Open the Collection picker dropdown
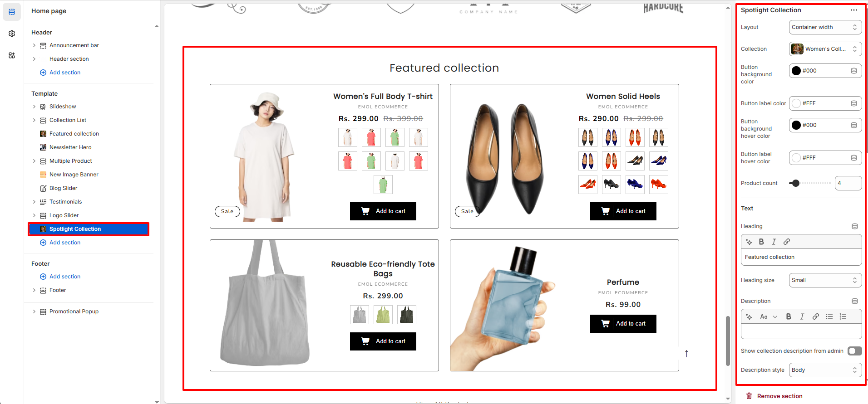868x404 pixels. 825,49
